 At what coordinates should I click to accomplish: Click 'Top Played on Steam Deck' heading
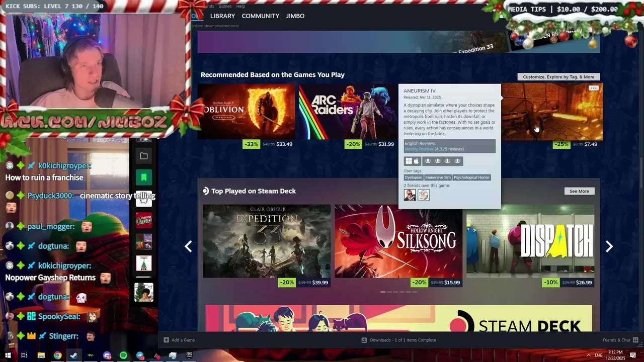(x=254, y=191)
